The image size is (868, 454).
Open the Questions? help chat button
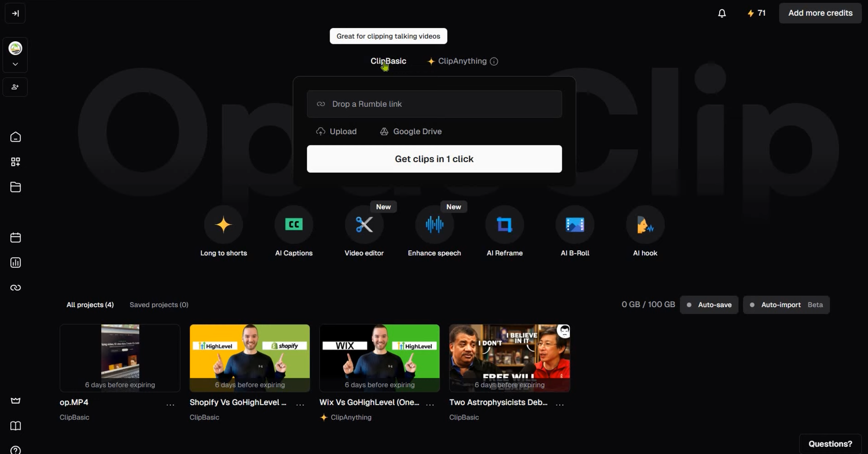(830, 444)
